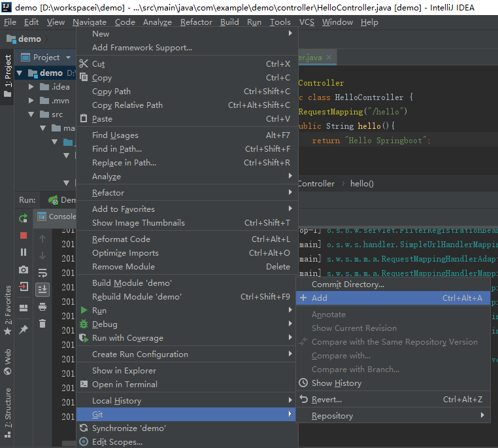Toggle scroll to end in console
The width and height of the screenshot is (498, 448).
[42, 290]
